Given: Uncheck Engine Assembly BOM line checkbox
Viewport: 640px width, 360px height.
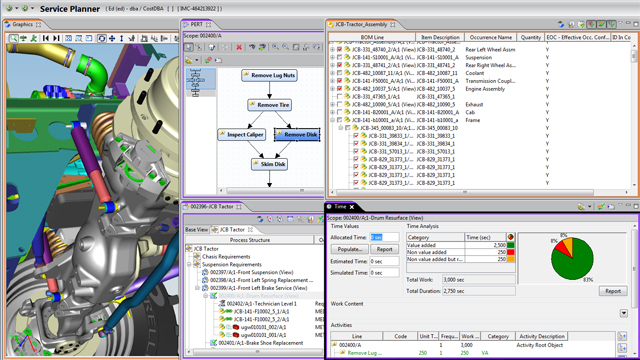Looking at the screenshot, I should (x=340, y=89).
